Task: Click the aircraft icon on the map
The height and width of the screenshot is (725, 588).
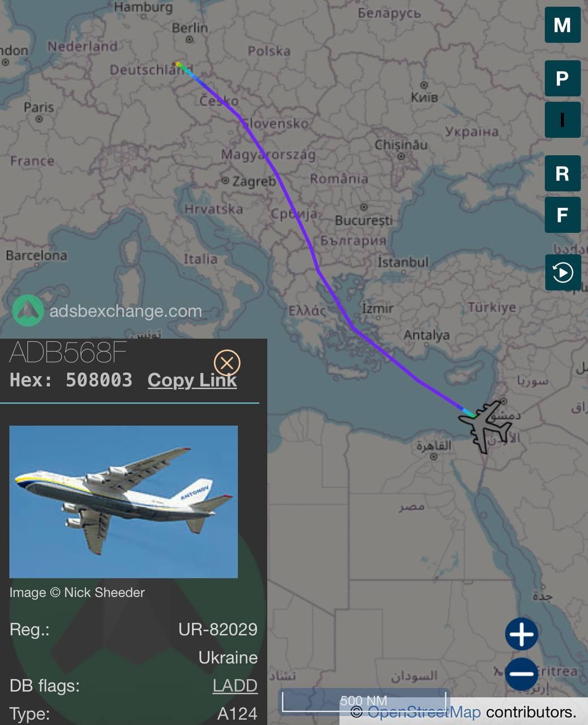Action: [486, 425]
